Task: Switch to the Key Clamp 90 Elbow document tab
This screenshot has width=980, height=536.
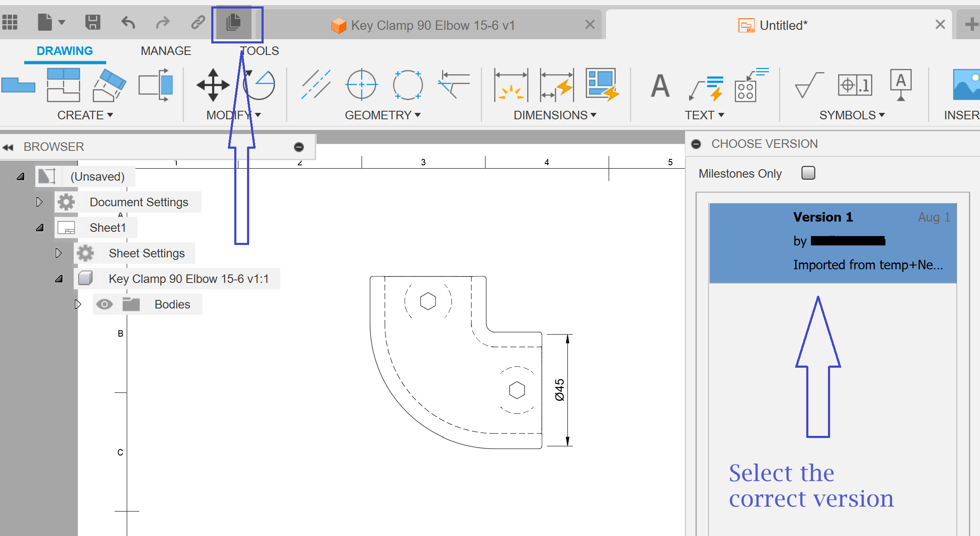Action: [433, 25]
